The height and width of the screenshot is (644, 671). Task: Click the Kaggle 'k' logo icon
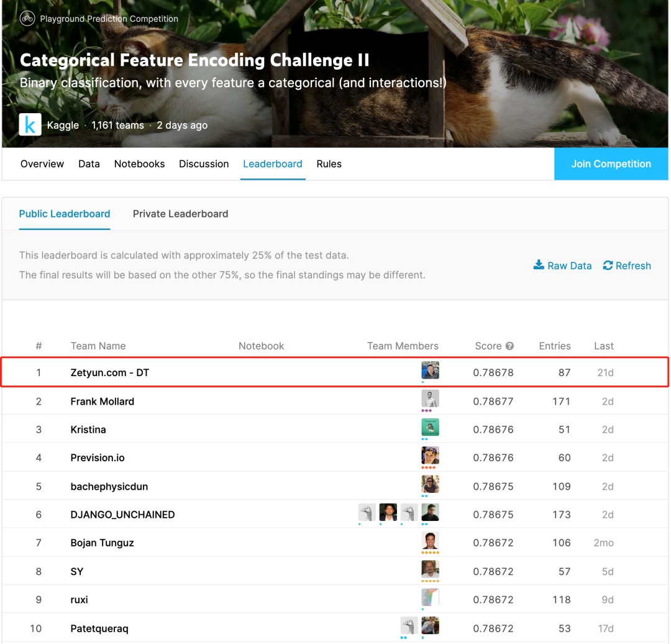[x=30, y=125]
